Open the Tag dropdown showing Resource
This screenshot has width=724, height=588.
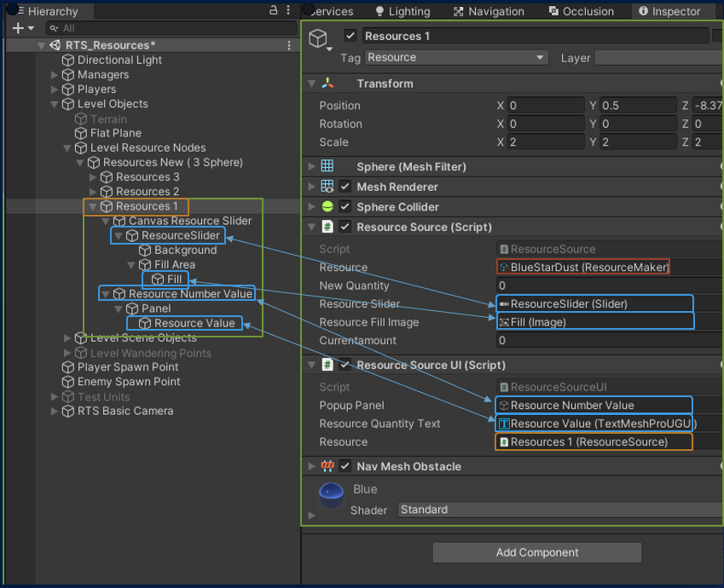[456, 56]
